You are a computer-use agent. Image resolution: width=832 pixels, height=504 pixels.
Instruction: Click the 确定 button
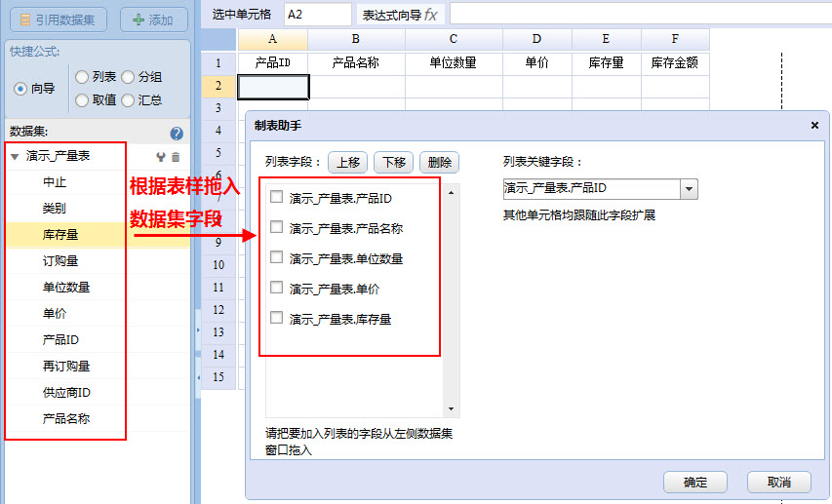click(x=695, y=483)
